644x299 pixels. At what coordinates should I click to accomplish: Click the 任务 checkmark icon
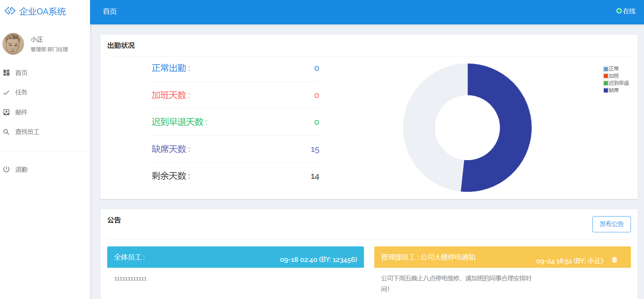point(6,92)
